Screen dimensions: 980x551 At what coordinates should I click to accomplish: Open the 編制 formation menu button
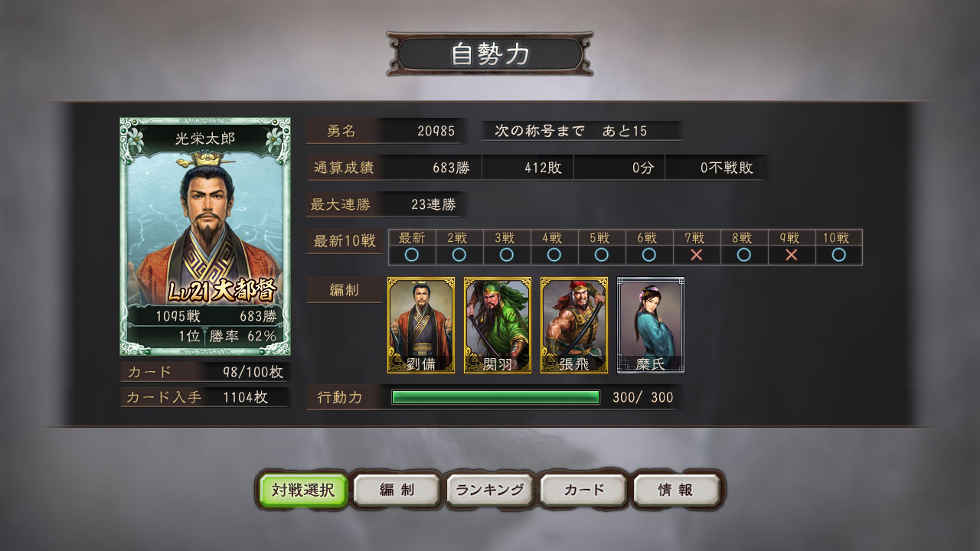coord(397,491)
